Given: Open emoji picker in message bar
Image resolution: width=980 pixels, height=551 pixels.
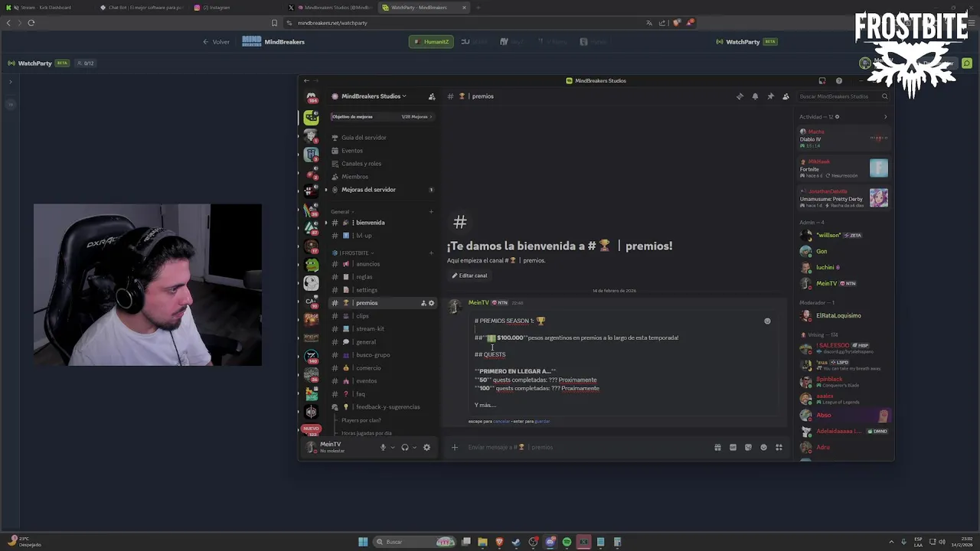Looking at the screenshot, I should [x=763, y=448].
